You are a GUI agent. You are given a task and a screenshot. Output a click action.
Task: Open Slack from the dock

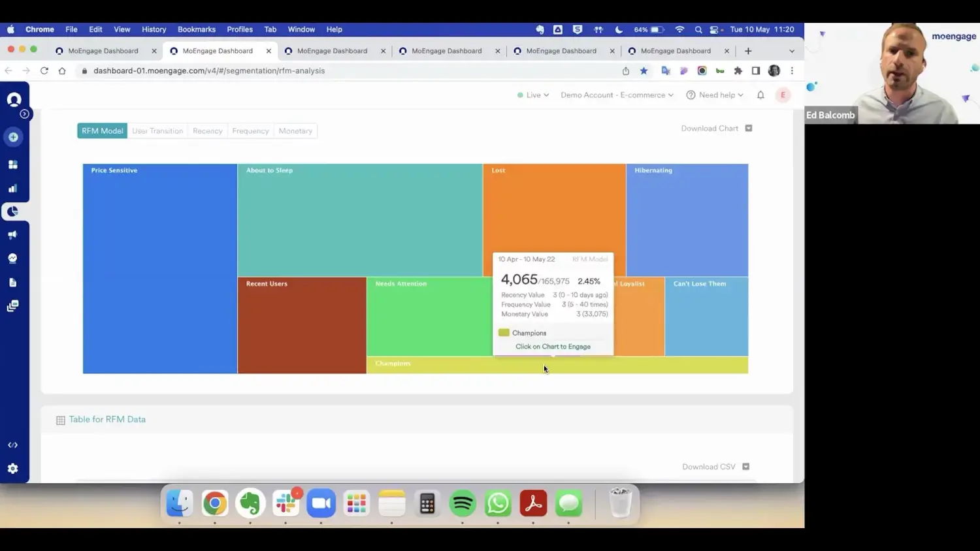tap(286, 503)
